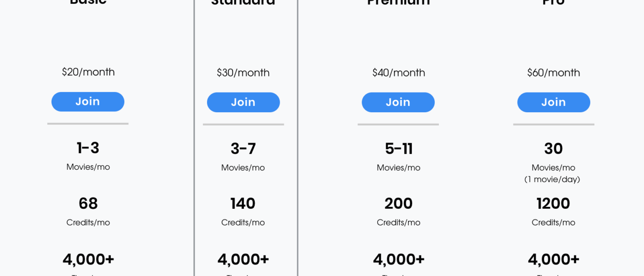Select the $40/month price text
644x276 pixels.
point(398,73)
